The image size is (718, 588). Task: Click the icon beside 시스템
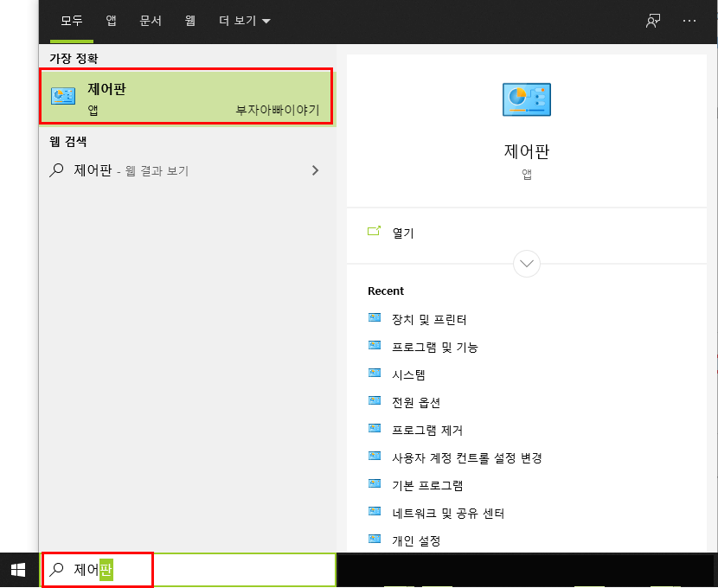[375, 373]
